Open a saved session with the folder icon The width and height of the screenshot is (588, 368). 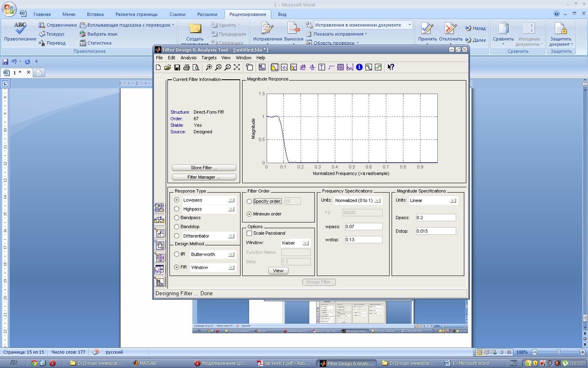(168, 67)
